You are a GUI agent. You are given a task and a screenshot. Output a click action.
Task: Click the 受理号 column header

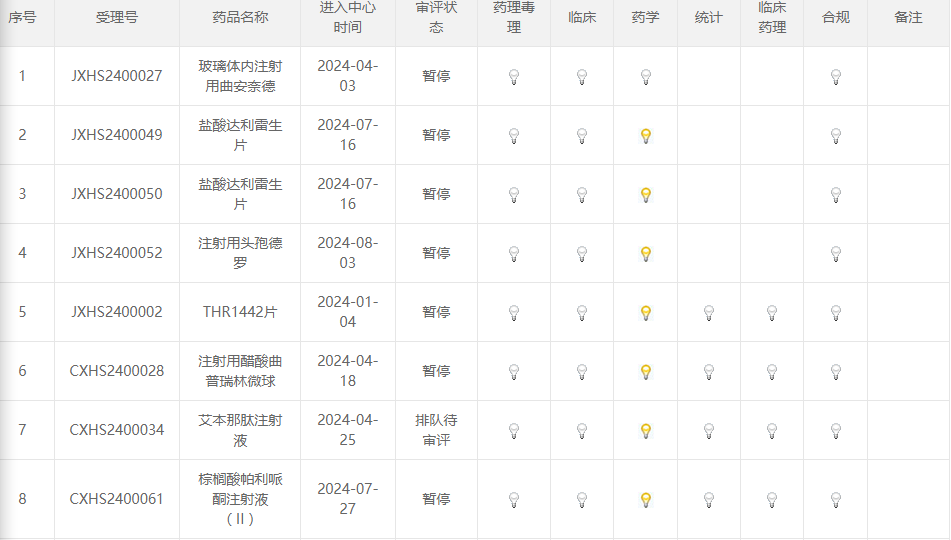[x=117, y=18]
